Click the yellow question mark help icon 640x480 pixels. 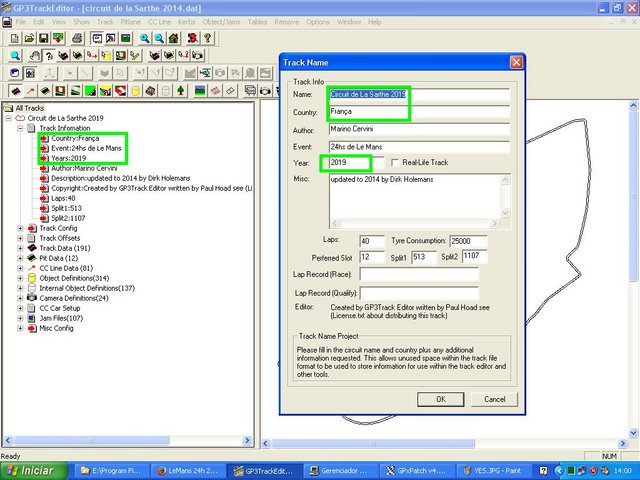pos(207,38)
